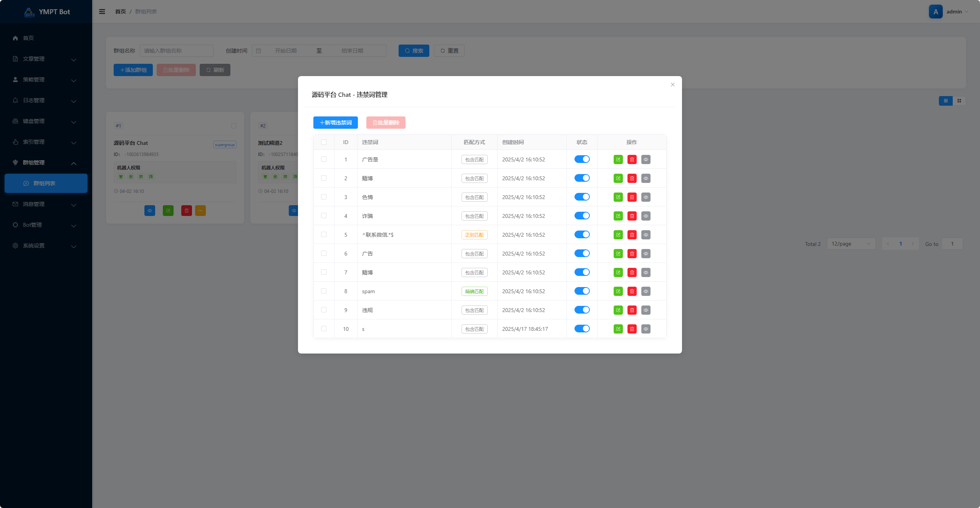Open the 12/page size dropdown
Image resolution: width=980 pixels, height=508 pixels.
tap(851, 244)
